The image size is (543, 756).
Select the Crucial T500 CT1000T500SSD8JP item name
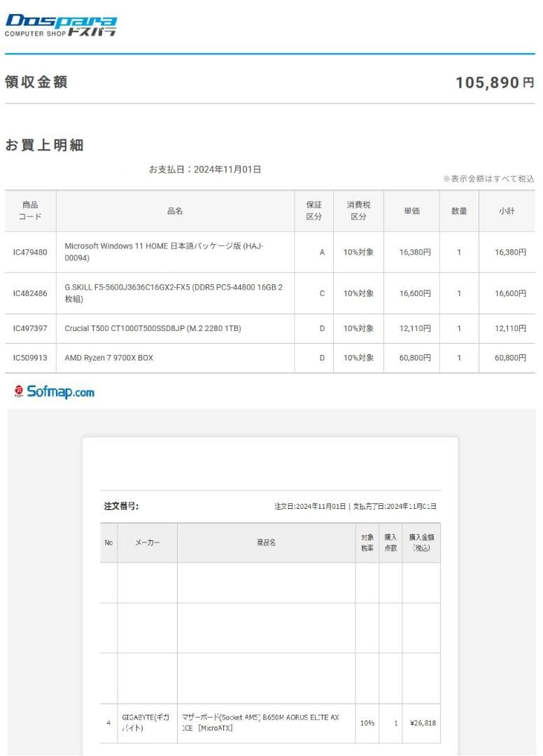click(153, 328)
